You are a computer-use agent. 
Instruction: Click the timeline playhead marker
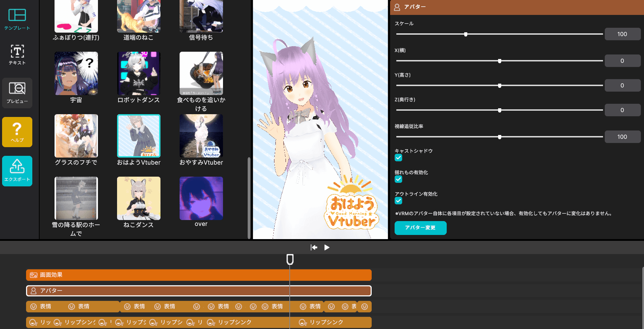click(x=290, y=259)
